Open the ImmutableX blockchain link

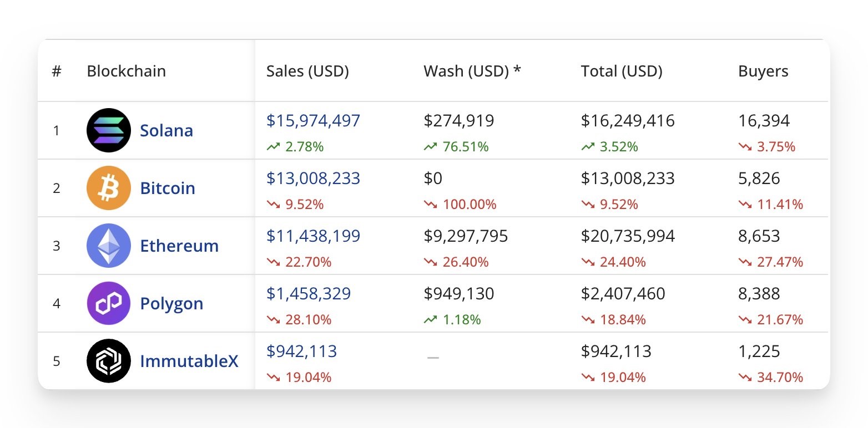coord(189,361)
